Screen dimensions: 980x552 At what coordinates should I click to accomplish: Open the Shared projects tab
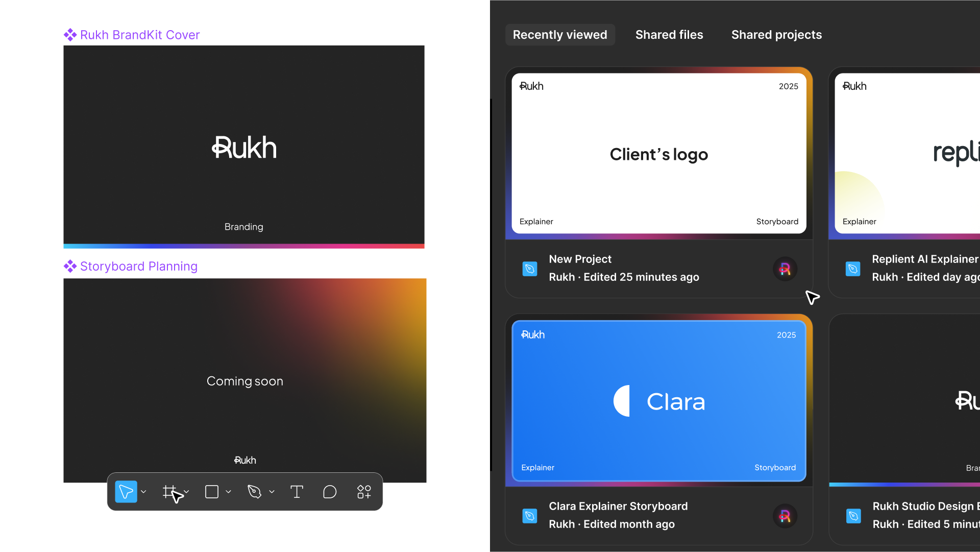tap(776, 35)
